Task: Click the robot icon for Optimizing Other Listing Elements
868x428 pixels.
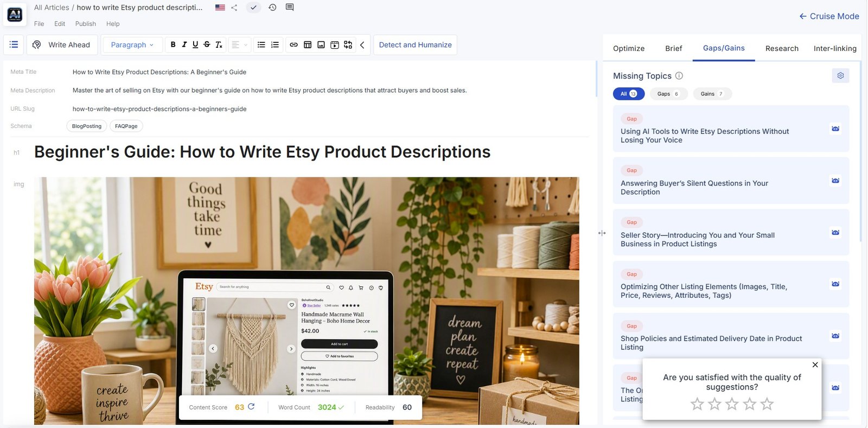Action: [x=835, y=284]
